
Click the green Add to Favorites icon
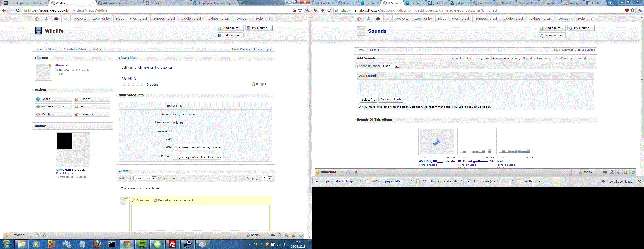(x=38, y=107)
